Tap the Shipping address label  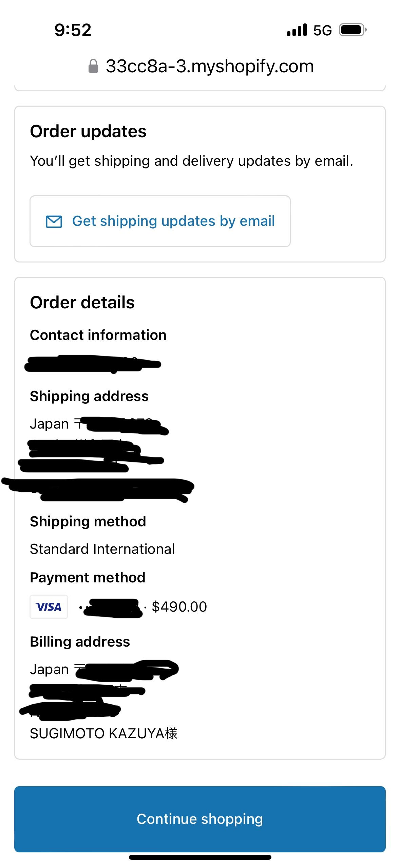pos(89,396)
